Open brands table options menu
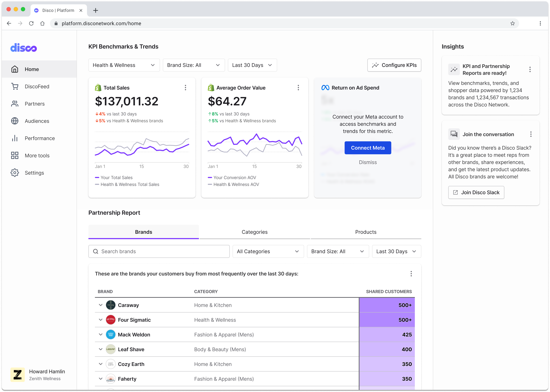The height and width of the screenshot is (392, 550). pyautogui.click(x=411, y=274)
